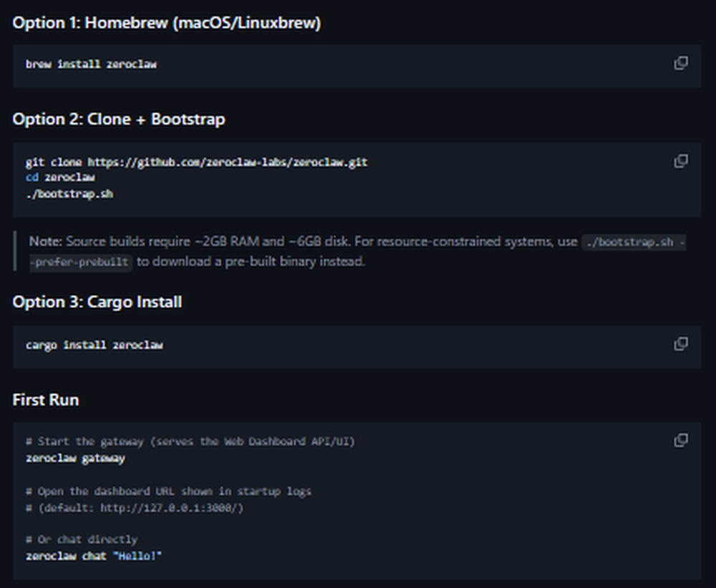716x588 pixels.
Task: Click the copy icon in Option 2 snippet
Action: tap(679, 161)
